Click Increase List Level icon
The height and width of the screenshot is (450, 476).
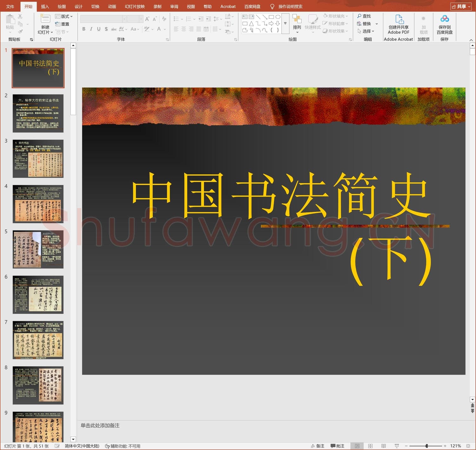208,19
